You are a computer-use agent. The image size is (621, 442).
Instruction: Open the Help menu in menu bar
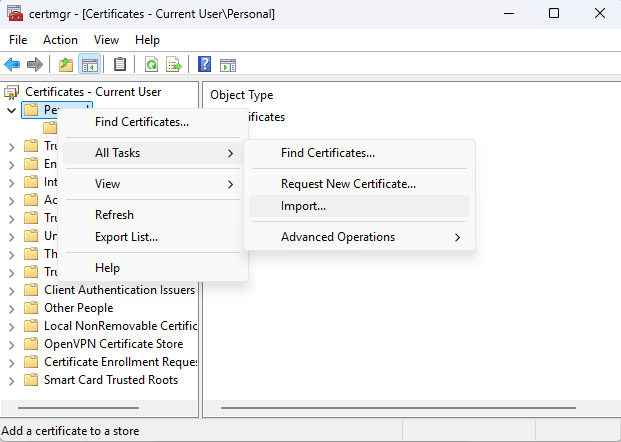(x=147, y=40)
